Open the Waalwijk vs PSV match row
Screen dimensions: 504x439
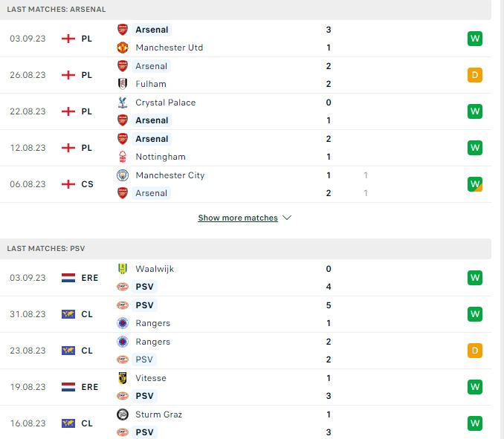pos(245,278)
